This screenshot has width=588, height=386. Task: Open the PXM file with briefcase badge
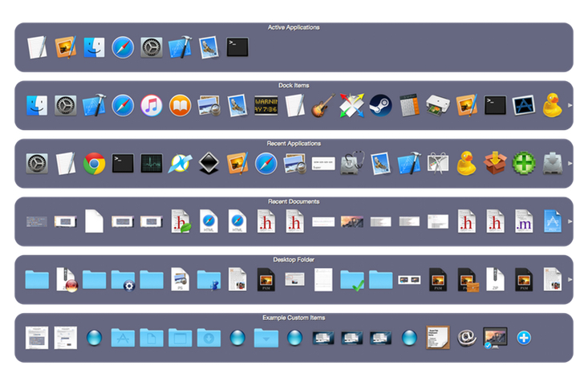coord(468,280)
